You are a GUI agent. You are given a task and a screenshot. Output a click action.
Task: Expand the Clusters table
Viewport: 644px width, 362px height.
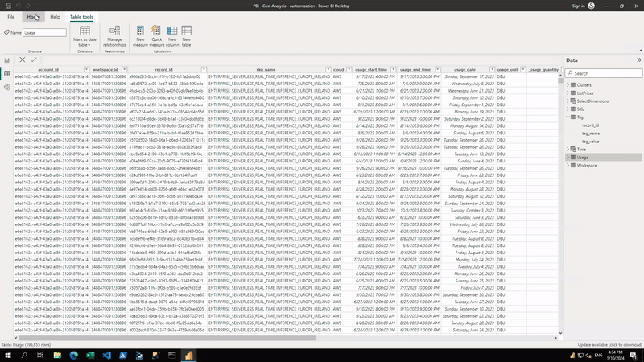click(x=569, y=84)
